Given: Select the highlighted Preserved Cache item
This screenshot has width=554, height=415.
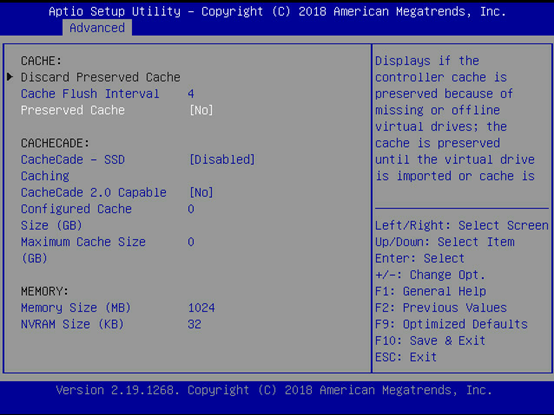Looking at the screenshot, I should click(x=72, y=110).
